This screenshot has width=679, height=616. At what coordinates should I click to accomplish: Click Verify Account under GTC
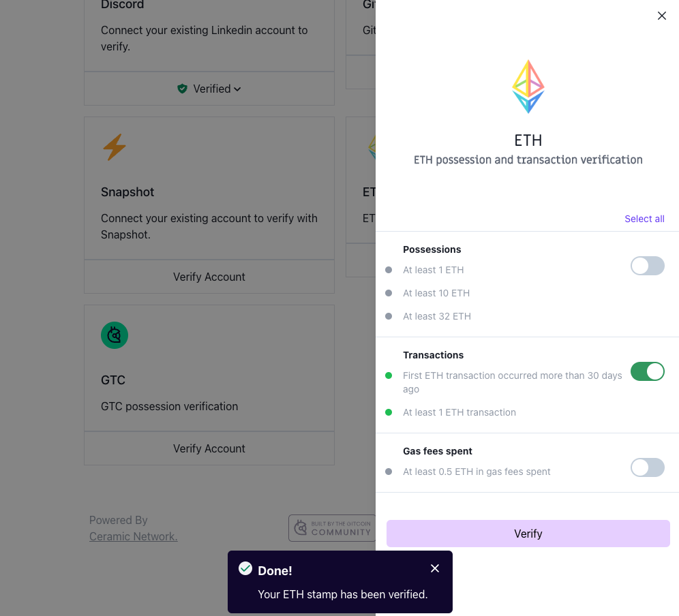tap(209, 448)
